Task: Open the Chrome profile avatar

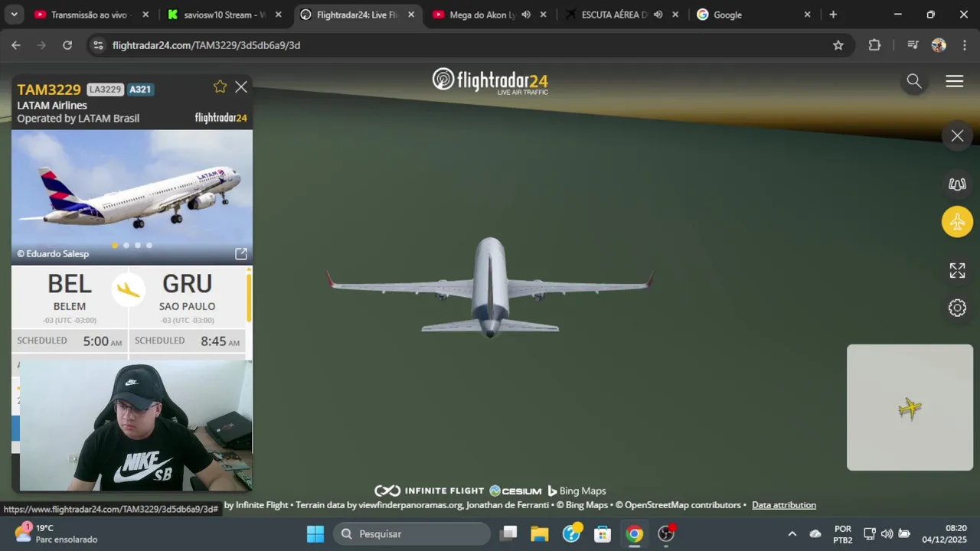Action: click(x=939, y=45)
